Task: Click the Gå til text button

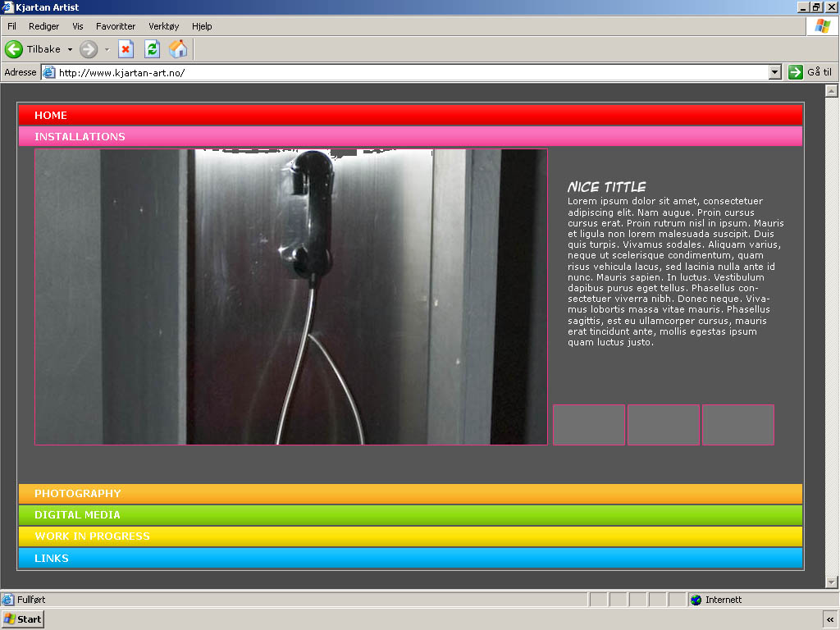Action: coord(819,72)
